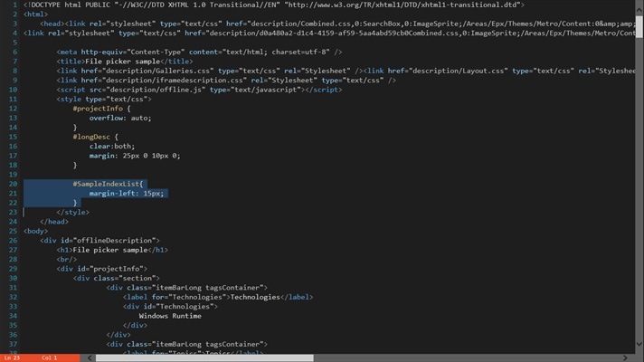Click the '<h1>File picker sample</h1>' line

[112, 250]
